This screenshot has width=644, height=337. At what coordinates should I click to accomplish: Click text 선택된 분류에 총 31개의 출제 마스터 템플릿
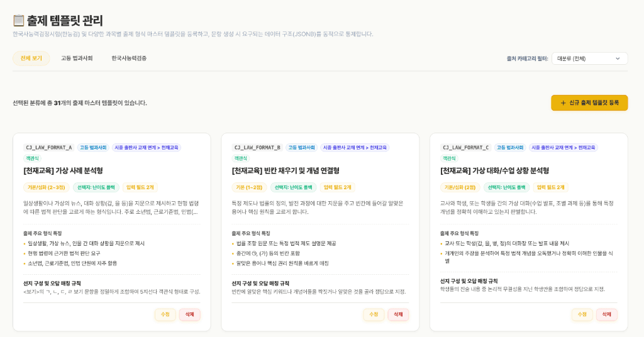coord(80,102)
